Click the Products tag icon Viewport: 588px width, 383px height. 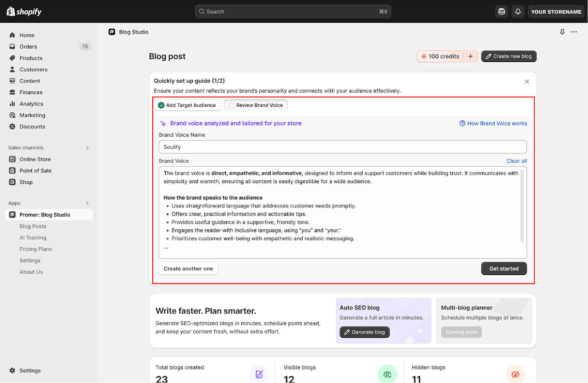click(12, 58)
